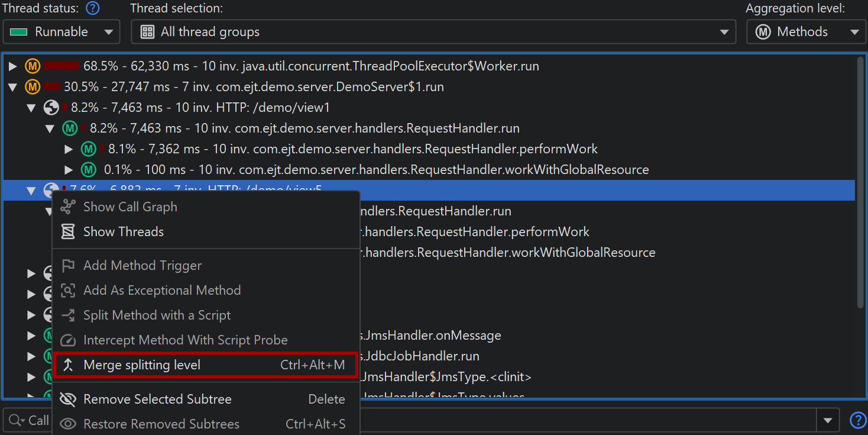Collapse the DemoServer$1.run tree node
Image resolution: width=868 pixels, height=435 pixels.
tap(13, 87)
